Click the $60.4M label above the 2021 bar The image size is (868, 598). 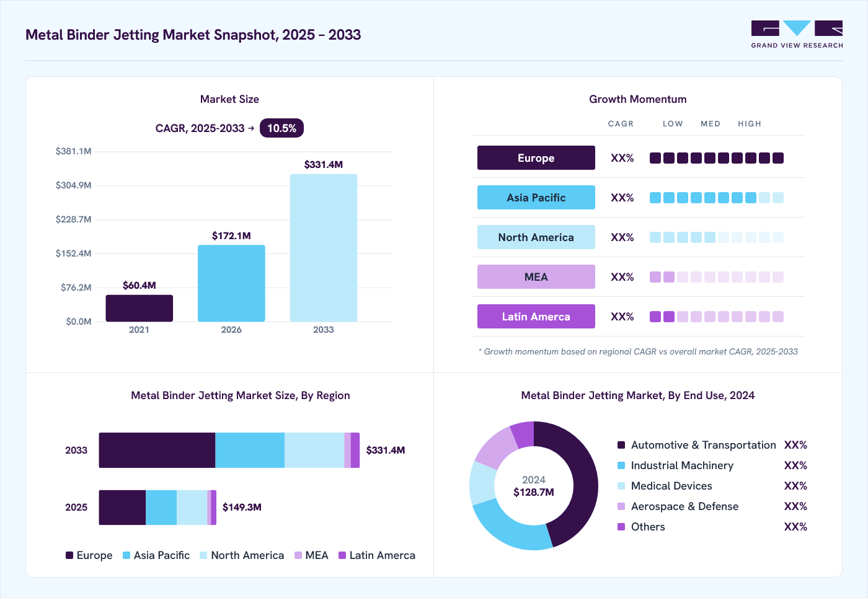[139, 286]
